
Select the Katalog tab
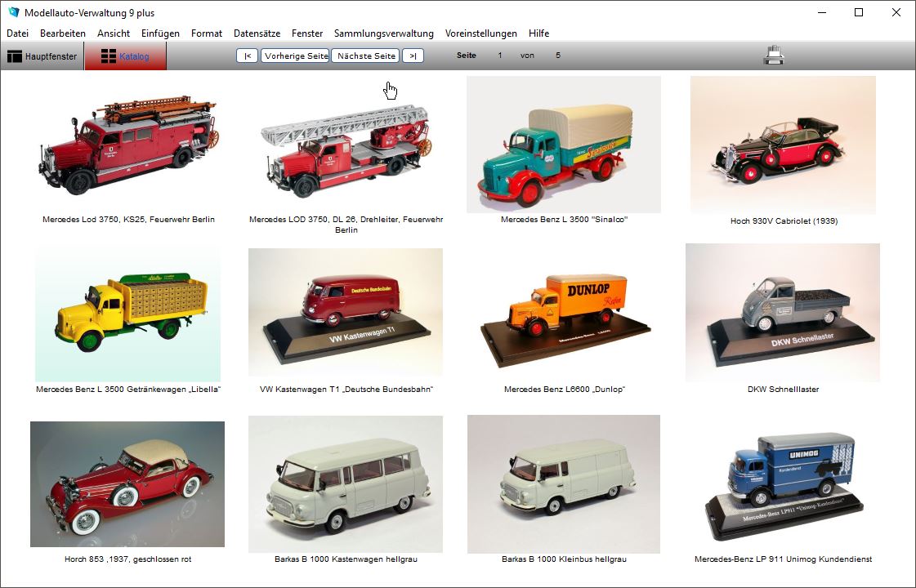[125, 56]
